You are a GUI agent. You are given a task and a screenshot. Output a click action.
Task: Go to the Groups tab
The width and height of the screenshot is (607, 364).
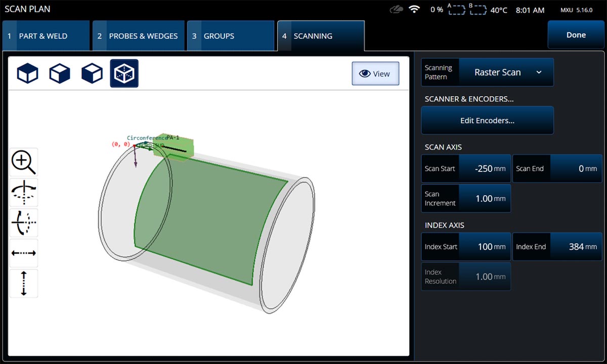point(231,36)
